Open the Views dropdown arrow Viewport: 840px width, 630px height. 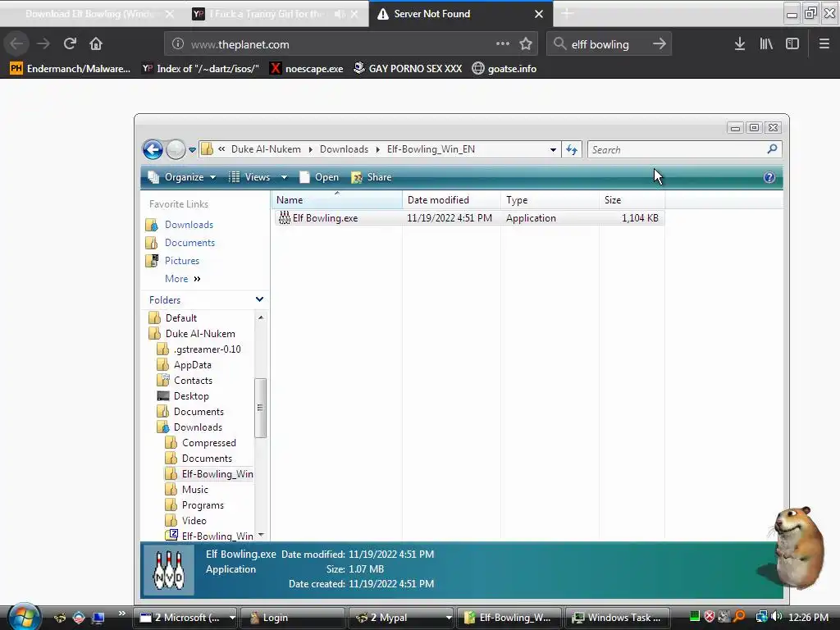point(284,177)
